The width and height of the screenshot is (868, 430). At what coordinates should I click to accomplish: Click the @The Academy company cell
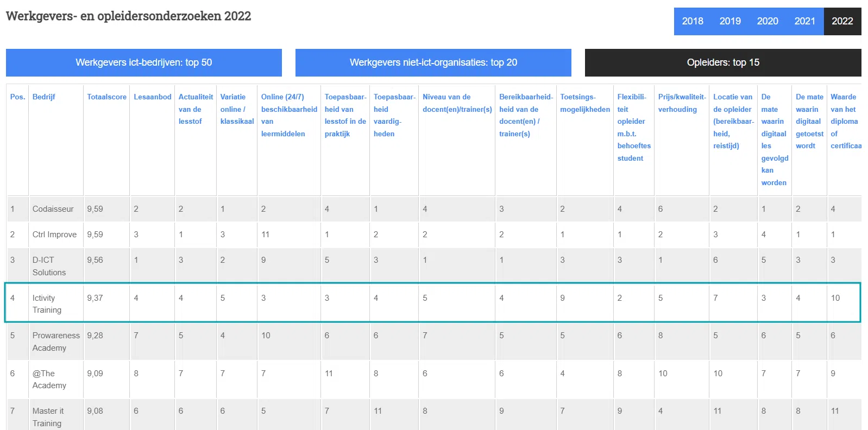pyautogui.click(x=56, y=379)
